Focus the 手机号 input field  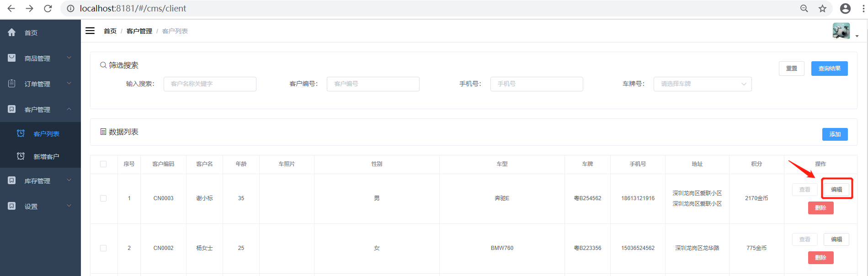pyautogui.click(x=537, y=84)
